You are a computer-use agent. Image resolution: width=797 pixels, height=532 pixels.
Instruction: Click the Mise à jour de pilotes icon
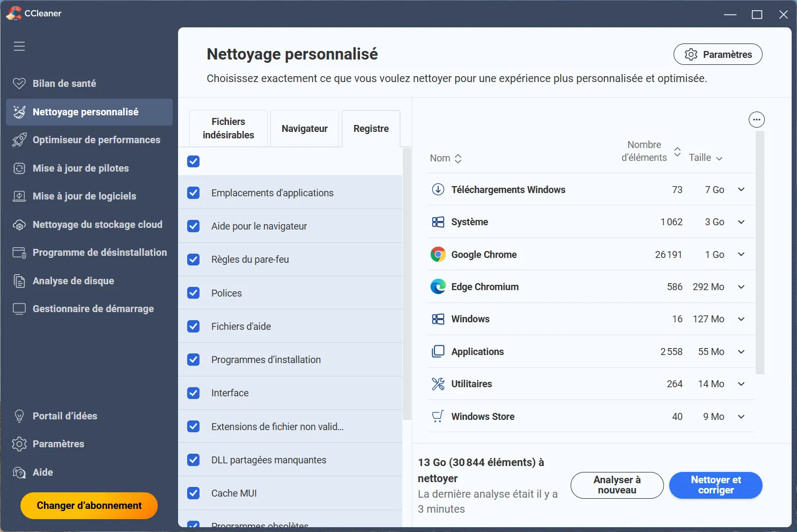coord(20,168)
